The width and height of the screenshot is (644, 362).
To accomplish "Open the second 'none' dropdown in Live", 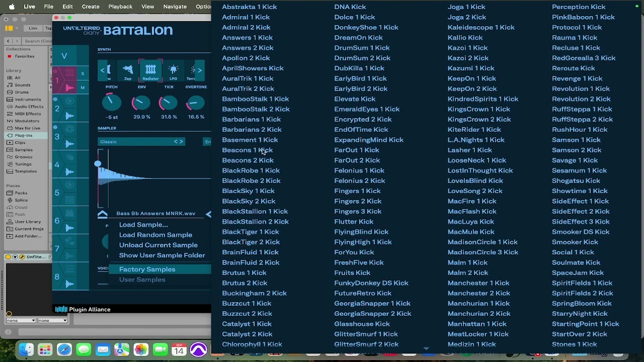I will [x=52, y=320].
